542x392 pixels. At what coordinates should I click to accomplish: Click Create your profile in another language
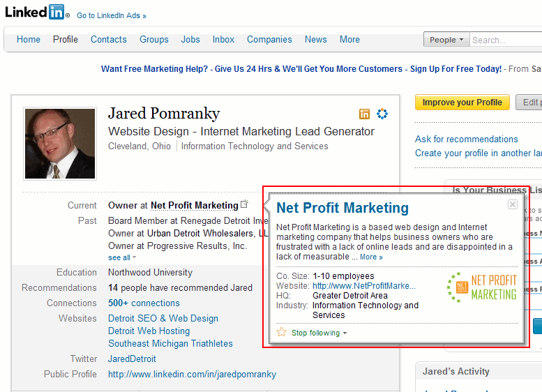(x=479, y=153)
